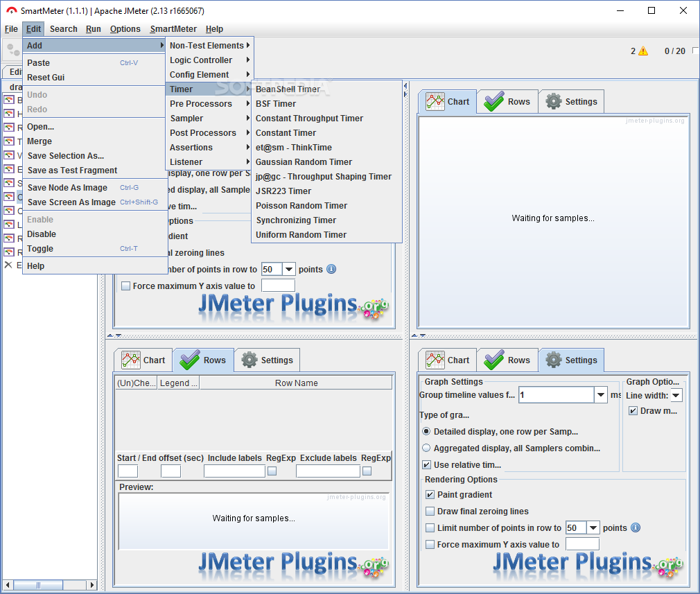Click the Chart graph icon in the top-right panel
This screenshot has height=594, width=700.
point(435,101)
